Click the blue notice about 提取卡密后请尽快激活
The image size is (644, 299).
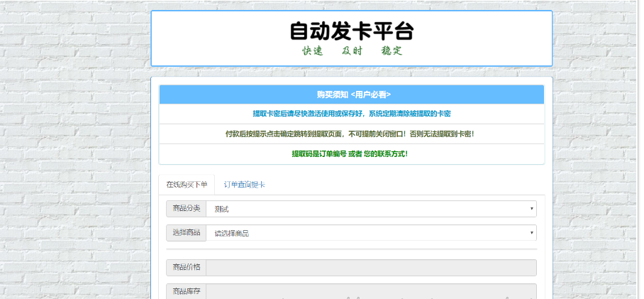point(352,114)
